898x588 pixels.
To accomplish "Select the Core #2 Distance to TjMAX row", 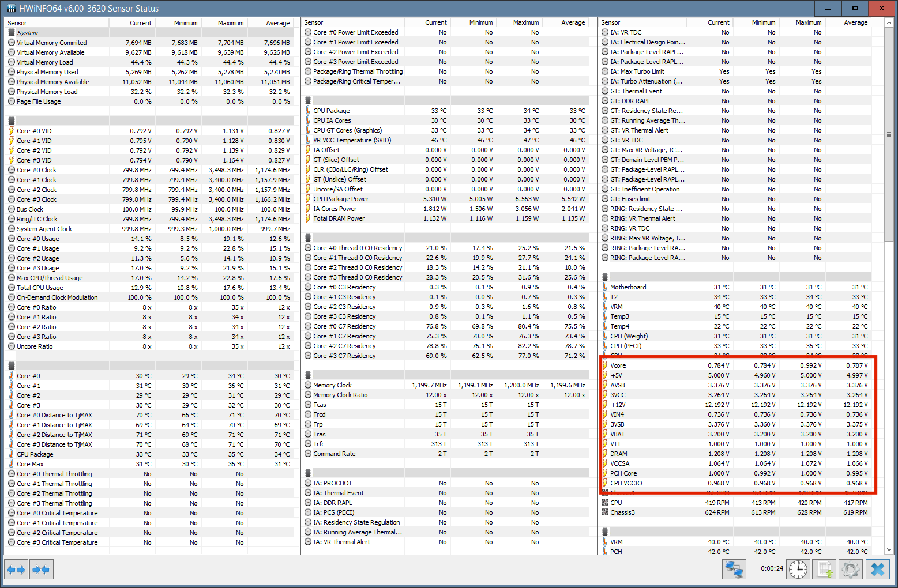I will tap(149, 435).
